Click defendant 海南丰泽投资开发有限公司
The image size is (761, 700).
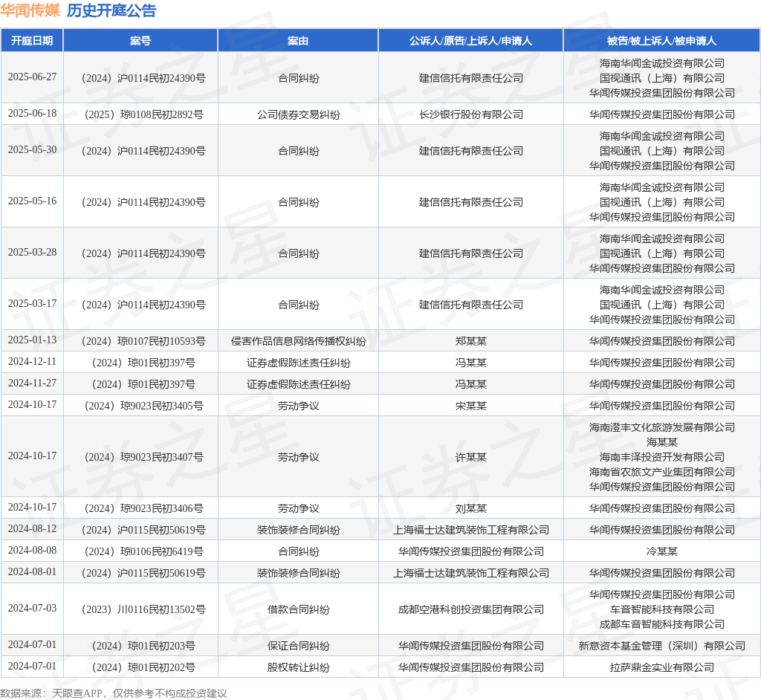point(662,457)
